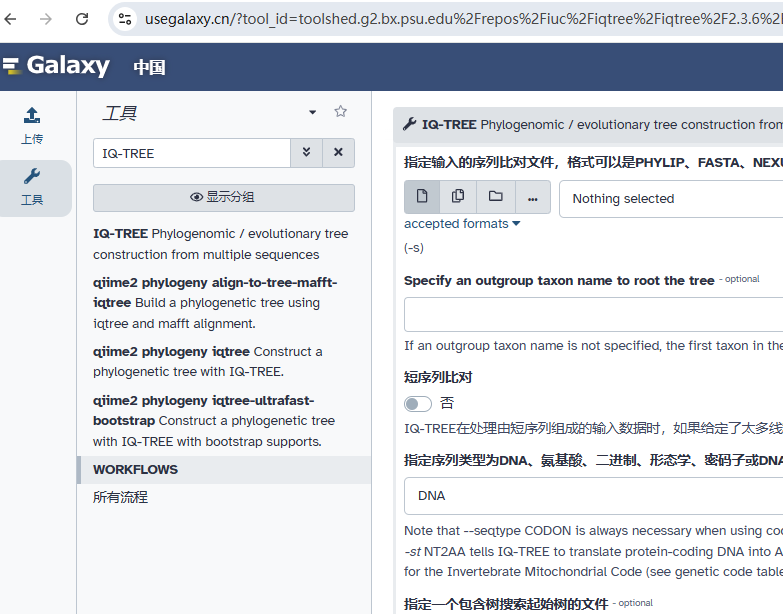The image size is (783, 614).
Task: Open qiime2 phylogeny iqtree-ultrafast-bootstrap tool
Action: pos(214,421)
